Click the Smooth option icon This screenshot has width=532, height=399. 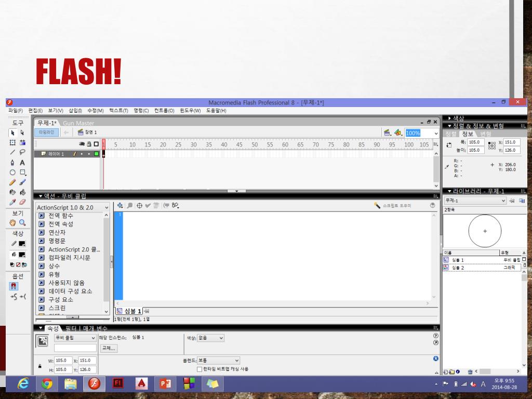pyautogui.click(x=14, y=297)
